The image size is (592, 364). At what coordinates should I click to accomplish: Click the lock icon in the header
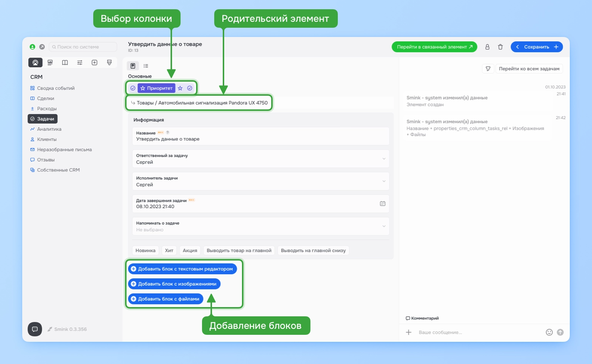(x=487, y=47)
